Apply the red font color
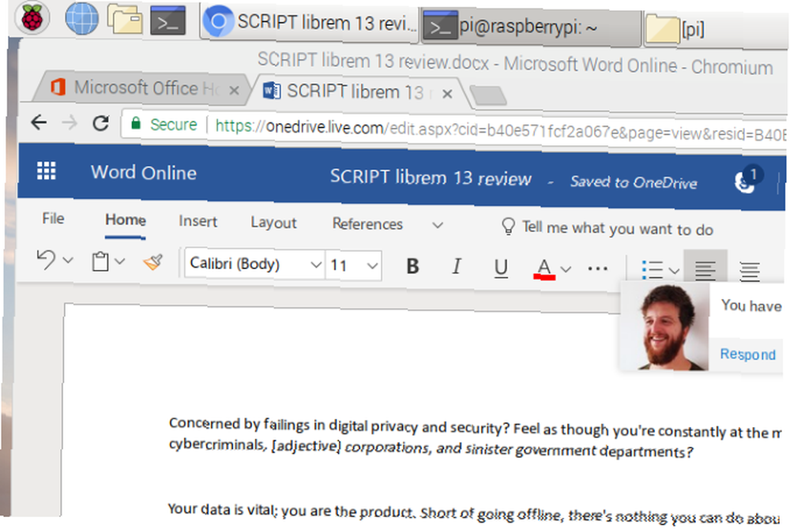Viewport: 790px width, 532px height. click(544, 269)
